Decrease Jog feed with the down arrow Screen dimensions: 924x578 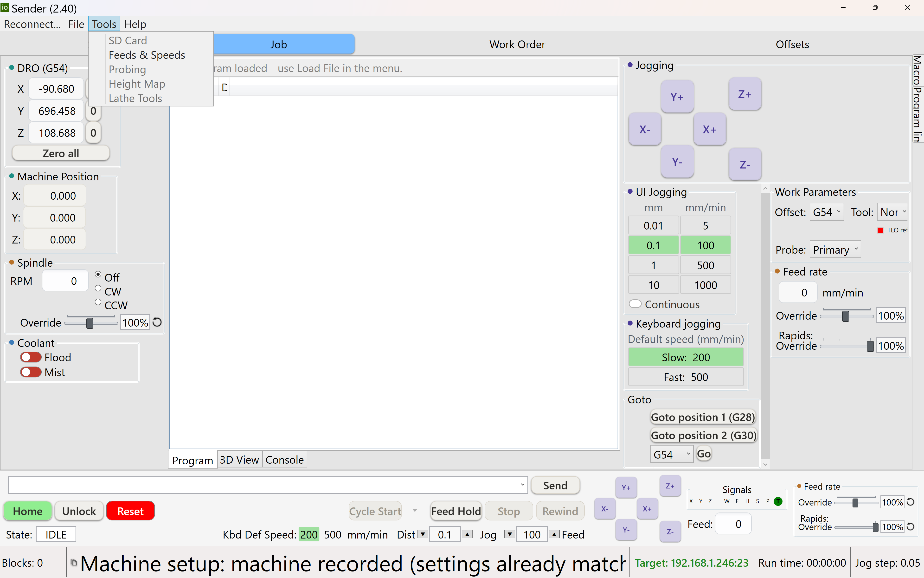[x=510, y=534]
